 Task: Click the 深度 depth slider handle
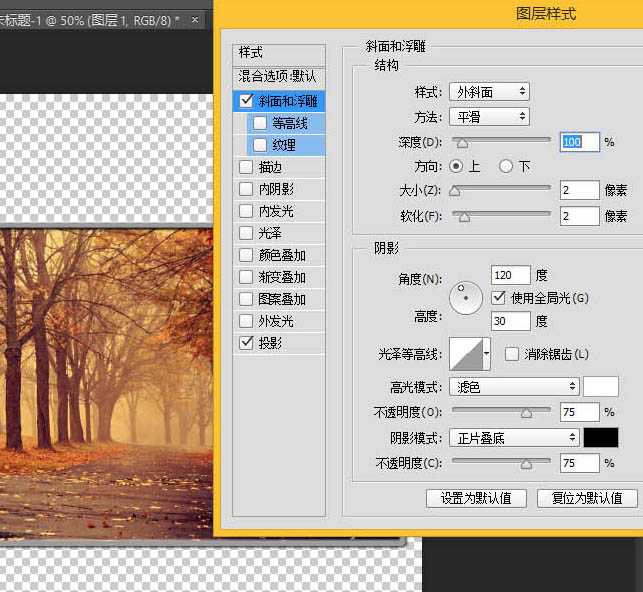[x=463, y=143]
